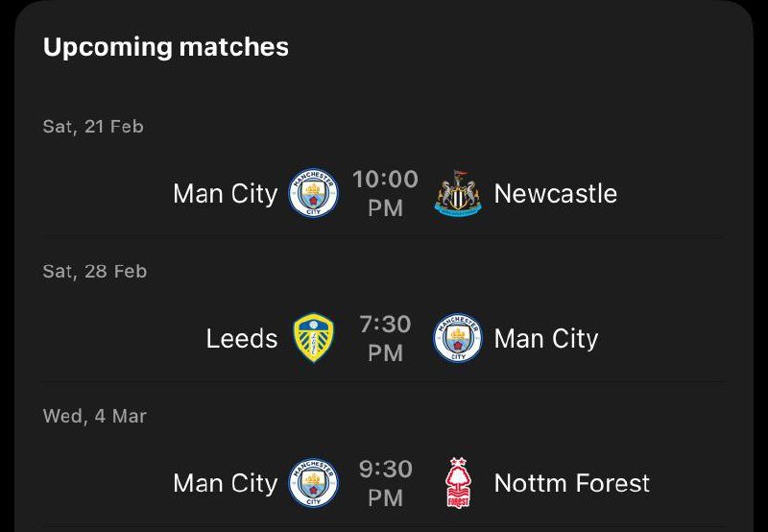
Task: Click the Leeds team name
Action: pos(242,339)
